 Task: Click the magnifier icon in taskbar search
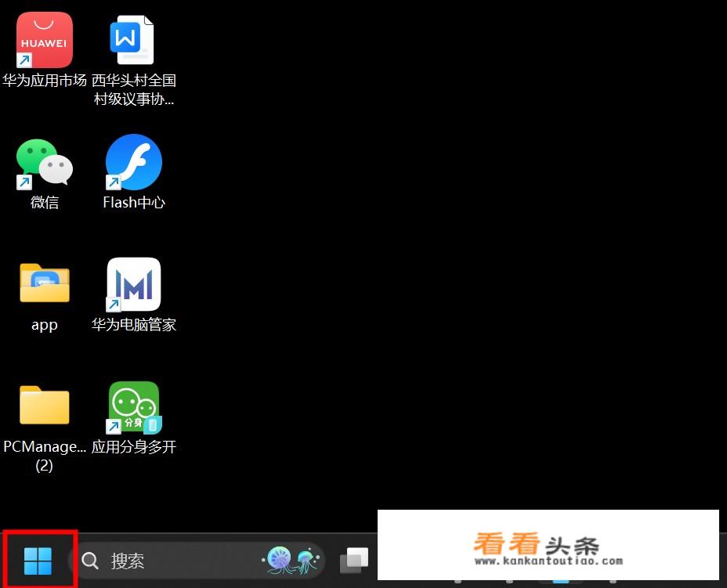coord(90,561)
